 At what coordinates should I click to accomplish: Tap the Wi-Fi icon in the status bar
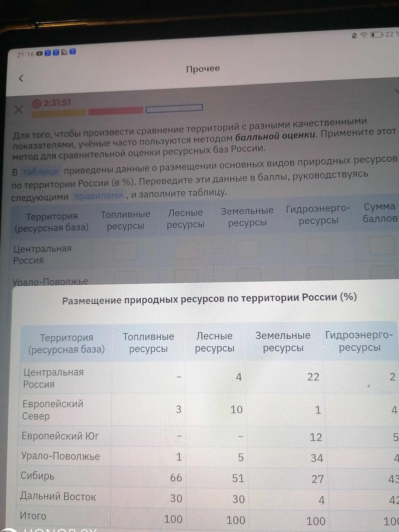[364, 35]
